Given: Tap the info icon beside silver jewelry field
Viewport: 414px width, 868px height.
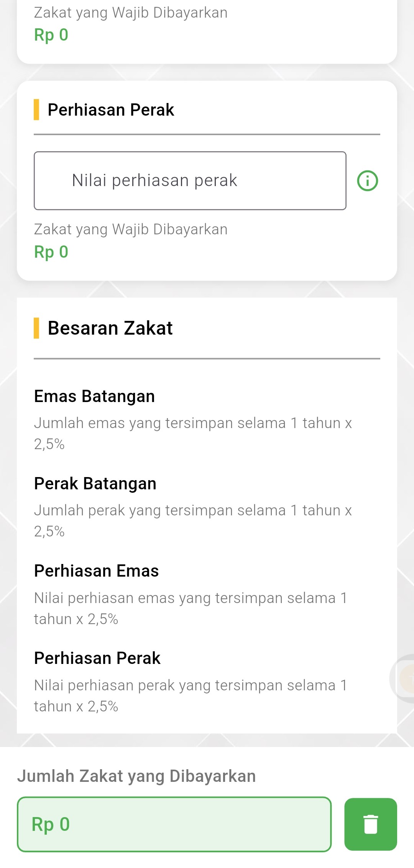Looking at the screenshot, I should [x=367, y=181].
